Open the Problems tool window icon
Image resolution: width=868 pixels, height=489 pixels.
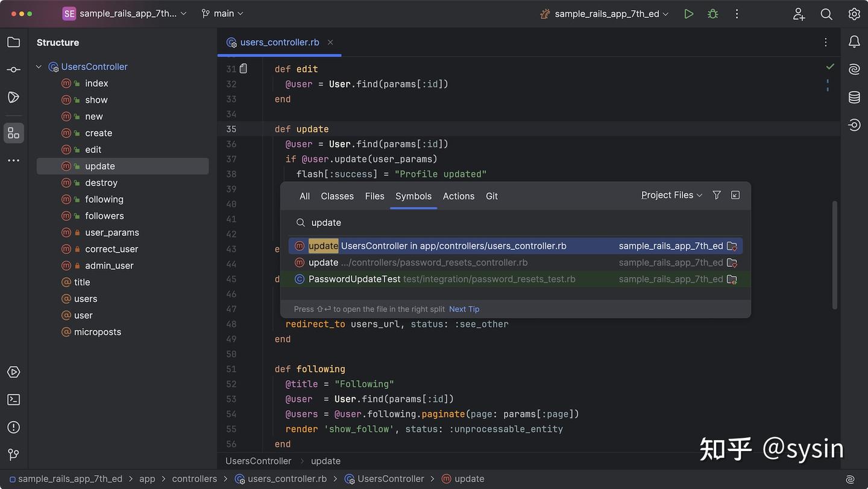(x=13, y=428)
